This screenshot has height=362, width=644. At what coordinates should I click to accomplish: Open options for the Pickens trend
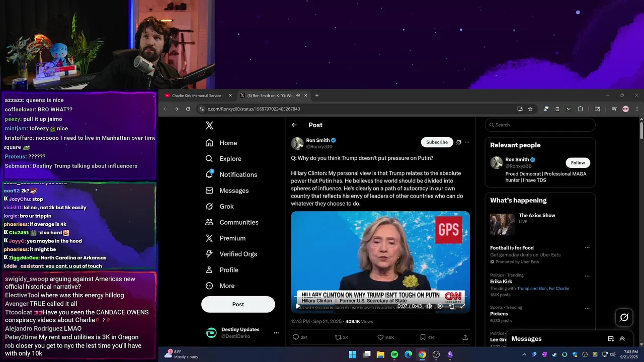tap(587, 308)
